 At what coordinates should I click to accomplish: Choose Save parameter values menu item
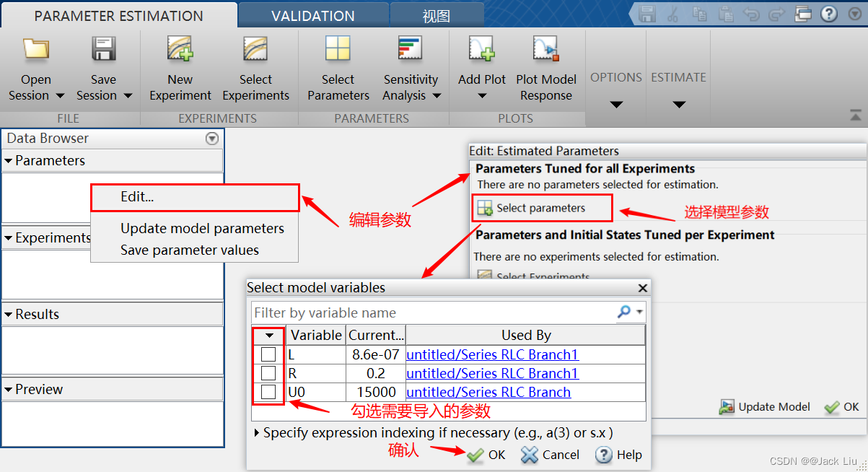[190, 250]
